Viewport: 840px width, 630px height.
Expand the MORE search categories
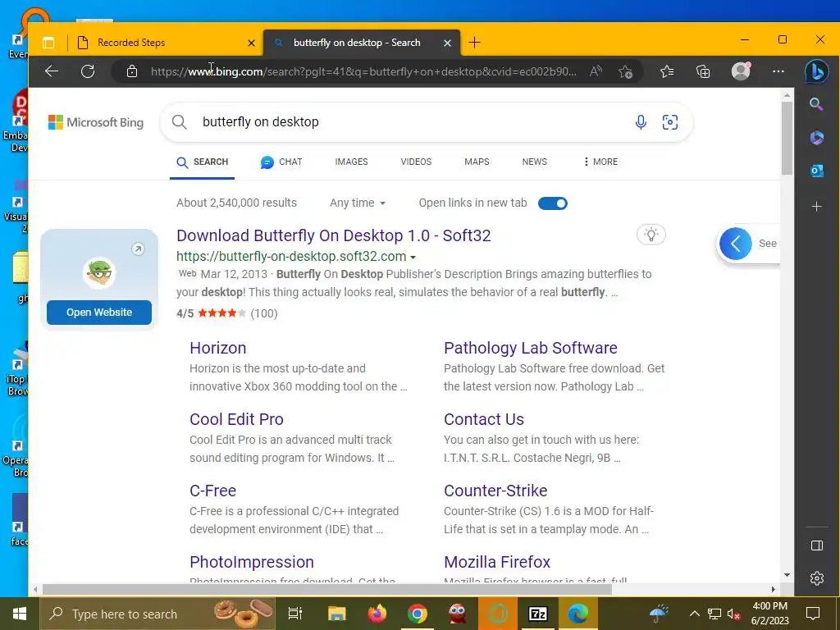pos(600,162)
